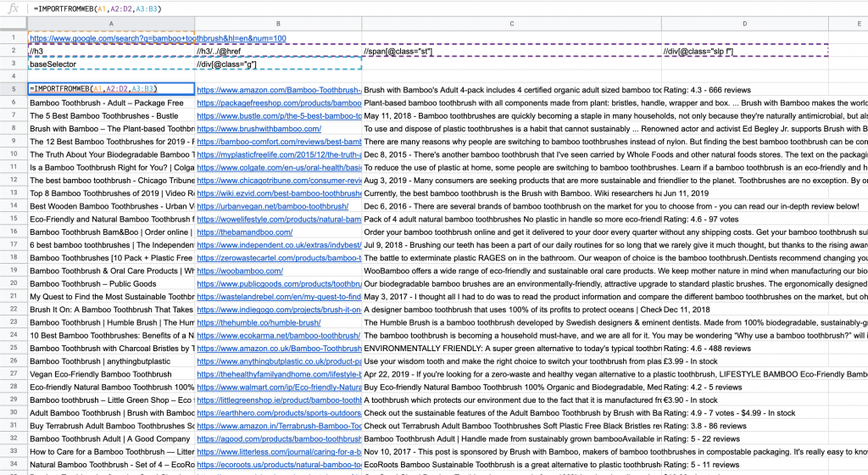Select "Rating: 5 - 11 reviews" cell
This screenshot has width=868, height=475.
[x=744, y=465]
